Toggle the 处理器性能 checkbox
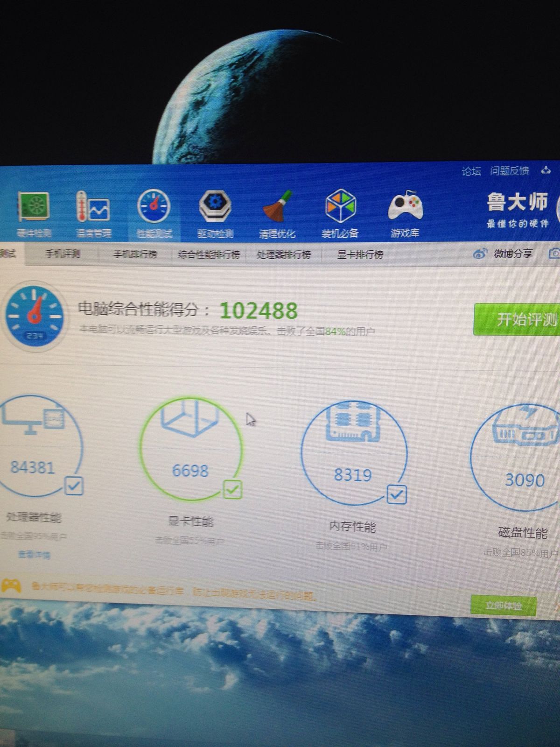 click(x=74, y=486)
